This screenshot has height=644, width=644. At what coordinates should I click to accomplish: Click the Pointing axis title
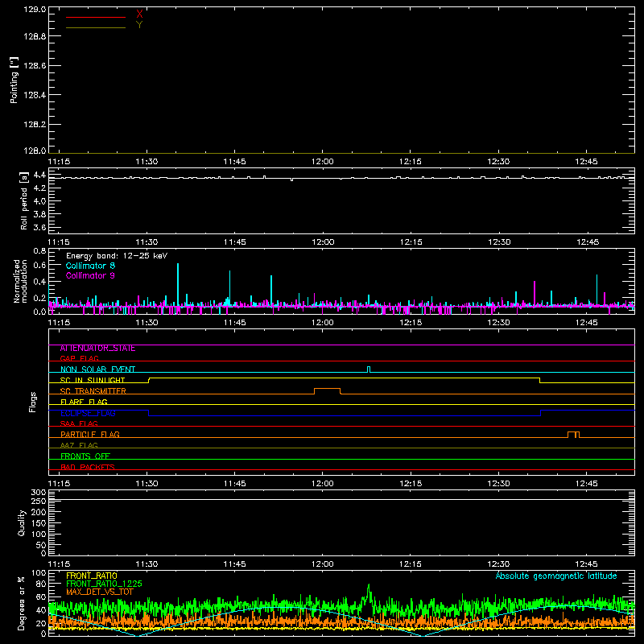pyautogui.click(x=14, y=80)
